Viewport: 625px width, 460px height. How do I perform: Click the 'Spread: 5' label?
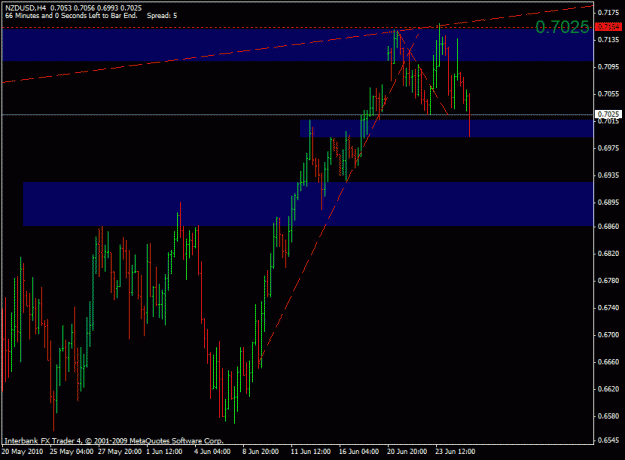162,16
